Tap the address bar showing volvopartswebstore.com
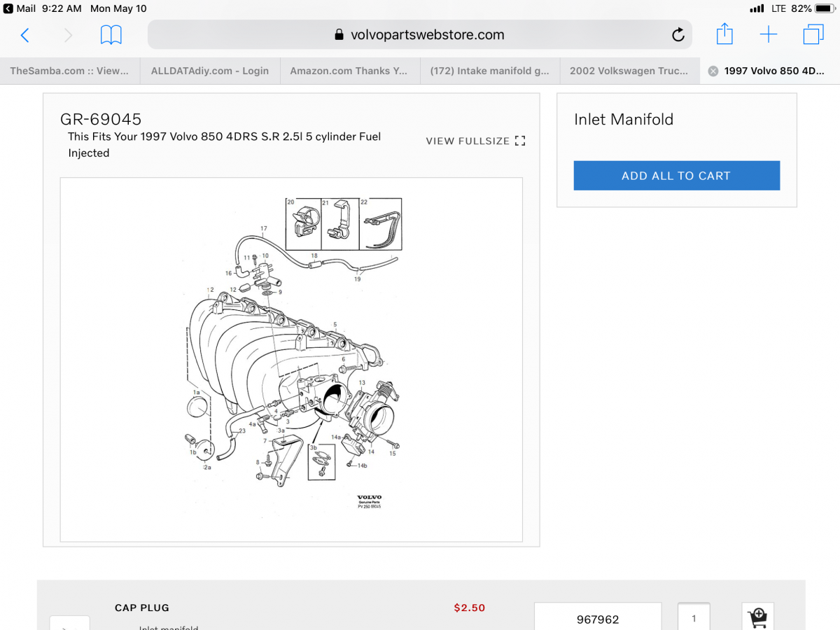 click(x=419, y=35)
